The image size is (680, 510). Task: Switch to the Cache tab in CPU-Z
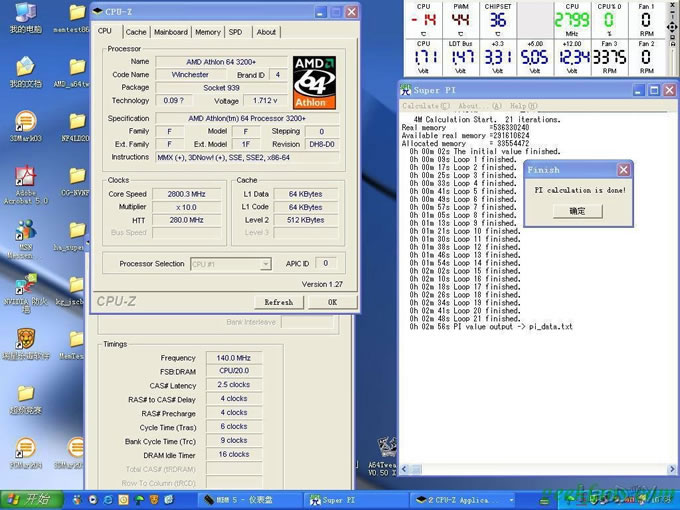(x=135, y=32)
